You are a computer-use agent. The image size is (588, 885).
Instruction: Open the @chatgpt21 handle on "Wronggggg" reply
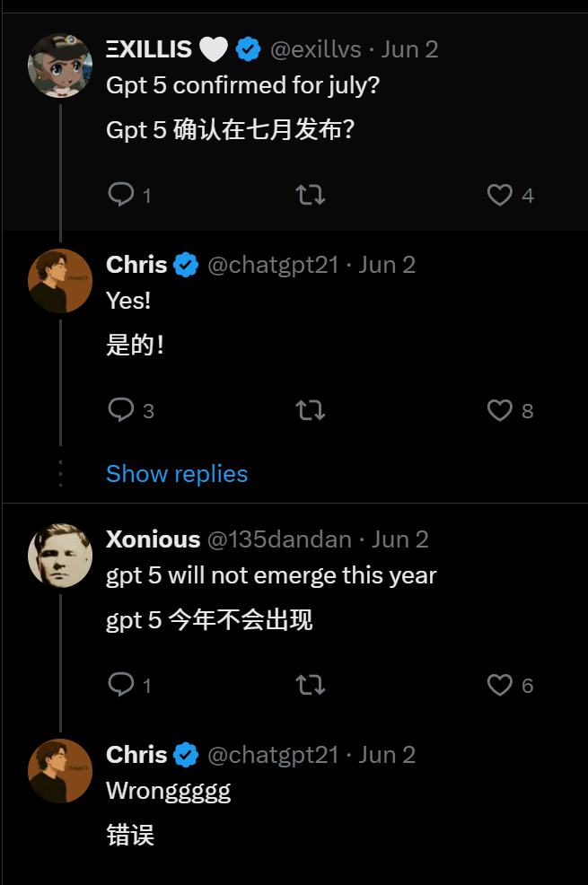[273, 755]
